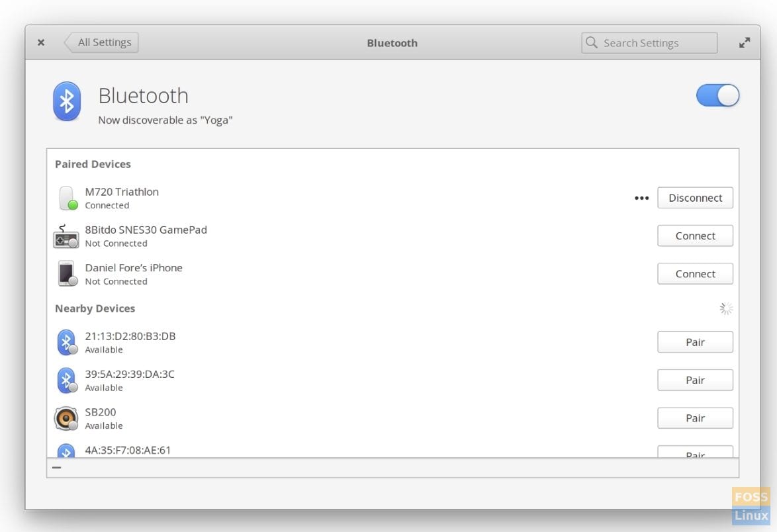Viewport: 777px width, 532px height.
Task: Click the 21:13:D2:80:B3:DB address text
Action: tap(130, 336)
